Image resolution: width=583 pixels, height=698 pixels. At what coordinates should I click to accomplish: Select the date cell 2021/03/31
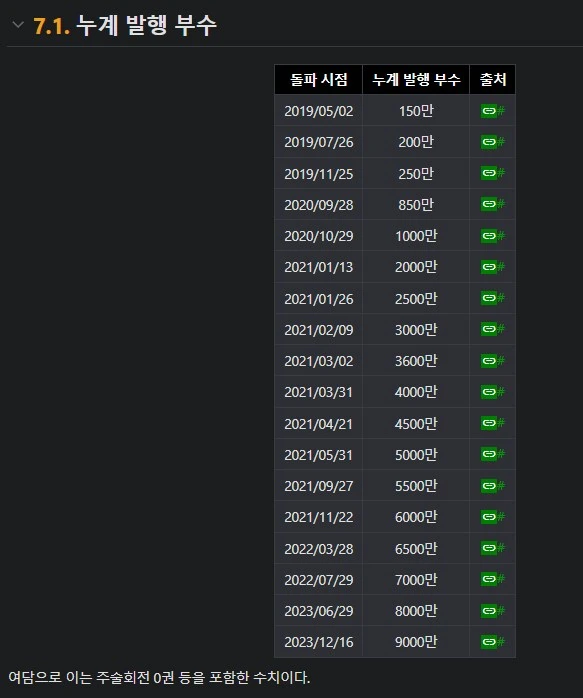(x=319, y=392)
